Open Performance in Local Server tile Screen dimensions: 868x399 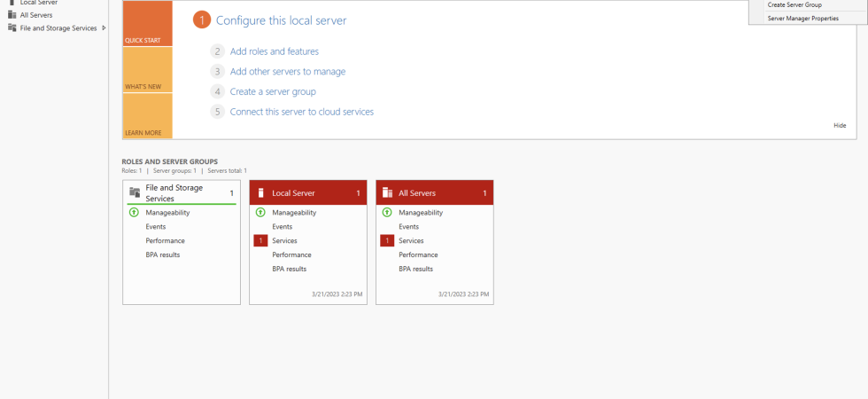291,255
